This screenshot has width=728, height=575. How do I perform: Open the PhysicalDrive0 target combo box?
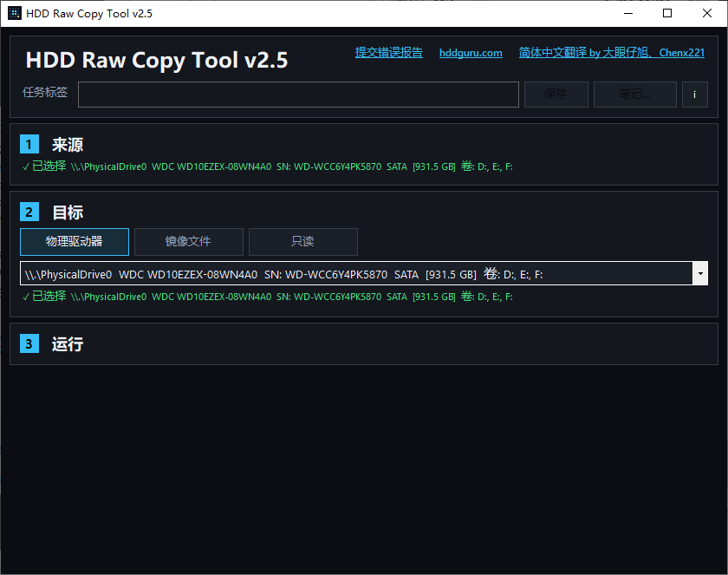(x=347, y=273)
